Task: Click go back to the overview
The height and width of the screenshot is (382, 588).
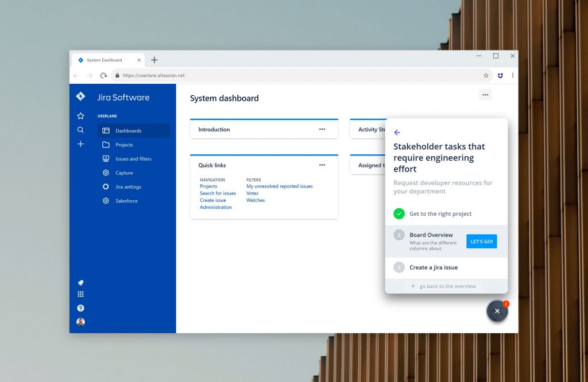Action: point(444,286)
